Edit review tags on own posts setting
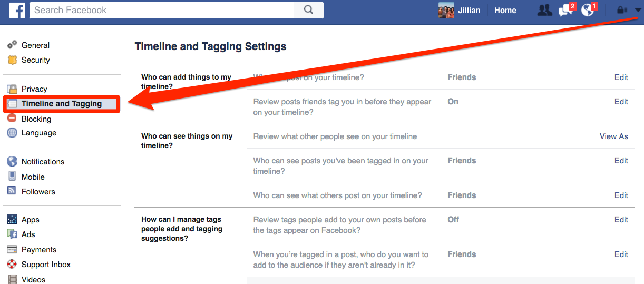 (x=621, y=220)
